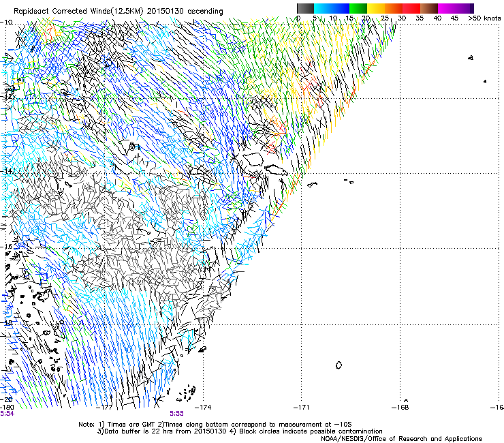
Task: Click the magenta 40-45 knots legend swatch
Action: tap(447, 8)
